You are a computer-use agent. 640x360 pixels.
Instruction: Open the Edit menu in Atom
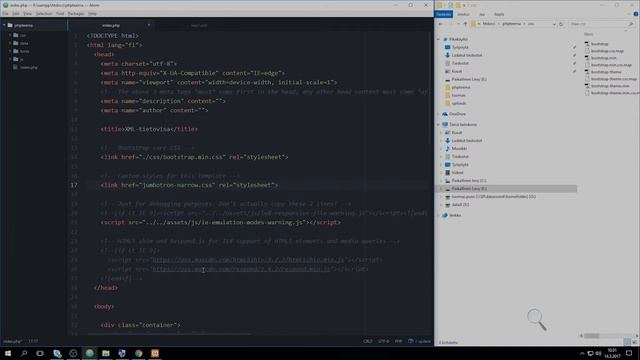16,13
